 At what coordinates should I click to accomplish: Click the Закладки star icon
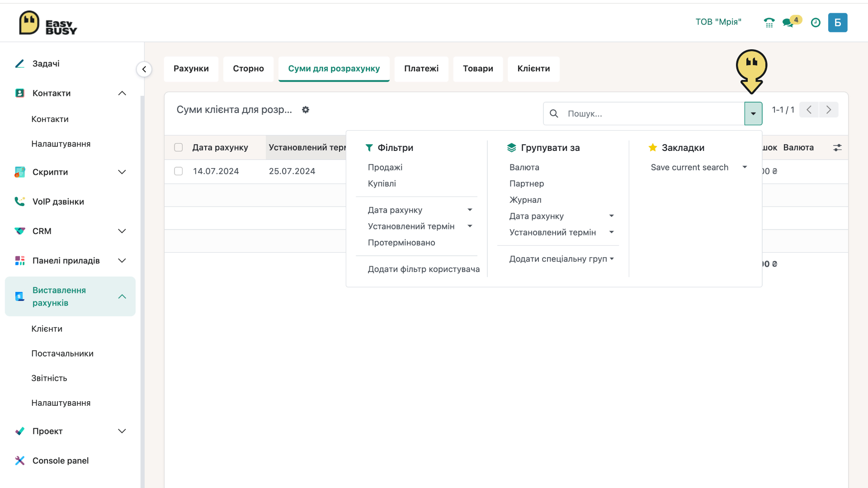(x=653, y=147)
